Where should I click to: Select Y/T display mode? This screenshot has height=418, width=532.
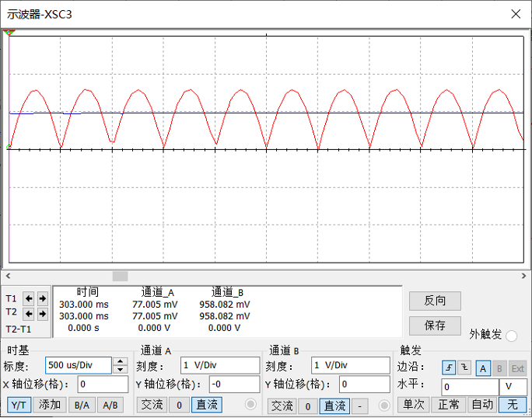point(19,405)
